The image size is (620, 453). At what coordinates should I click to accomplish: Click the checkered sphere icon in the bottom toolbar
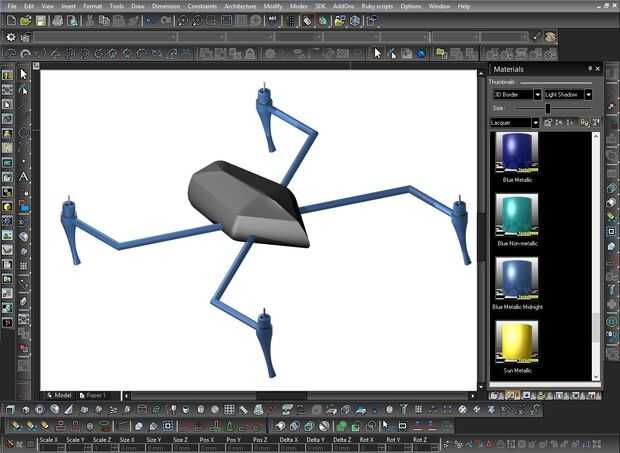[x=462, y=410]
